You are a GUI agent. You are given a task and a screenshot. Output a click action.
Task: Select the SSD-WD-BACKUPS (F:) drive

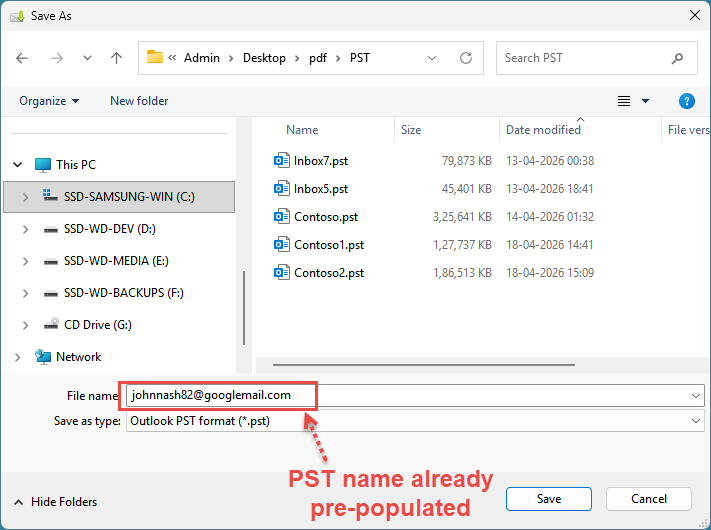(124, 293)
